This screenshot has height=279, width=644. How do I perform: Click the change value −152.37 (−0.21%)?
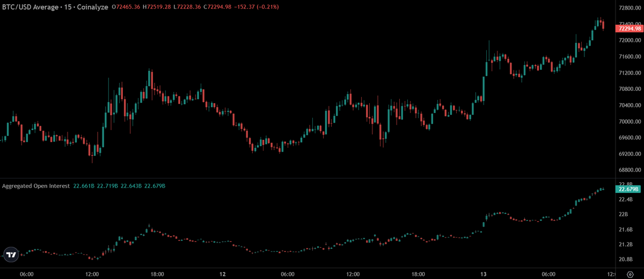[x=256, y=7]
